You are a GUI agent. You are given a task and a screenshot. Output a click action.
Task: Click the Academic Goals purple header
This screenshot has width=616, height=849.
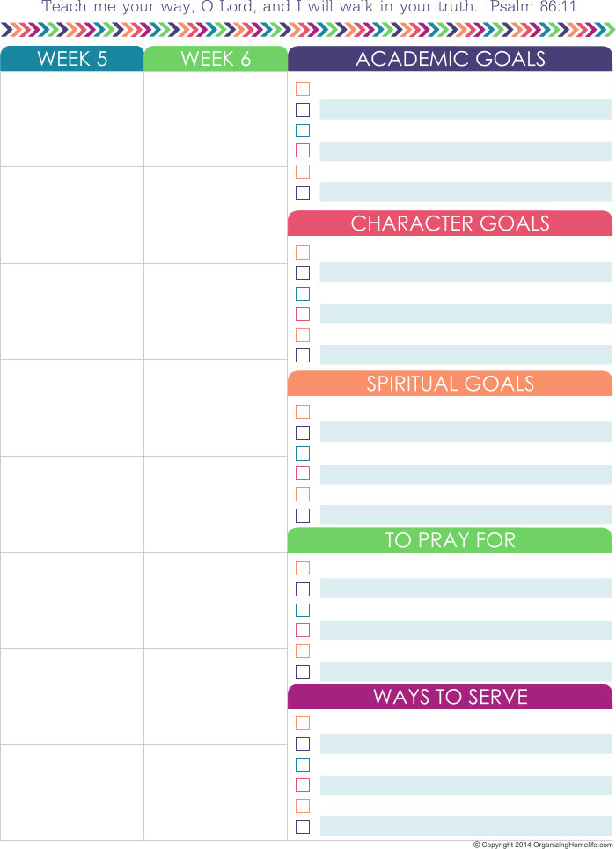(451, 58)
